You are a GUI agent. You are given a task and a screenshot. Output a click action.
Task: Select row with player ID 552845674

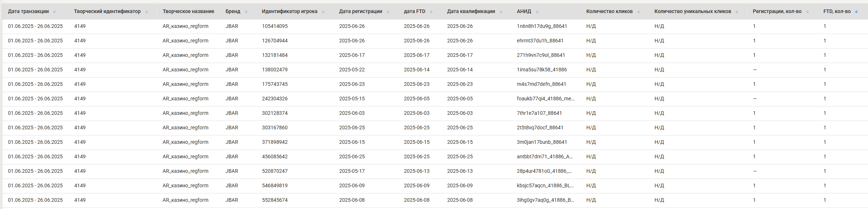coord(434,200)
